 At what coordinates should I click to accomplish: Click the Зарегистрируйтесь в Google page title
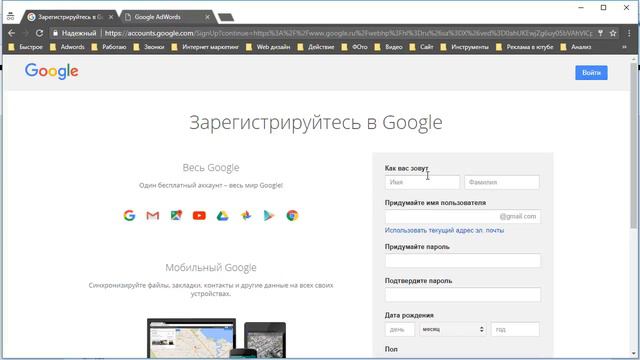click(316, 122)
